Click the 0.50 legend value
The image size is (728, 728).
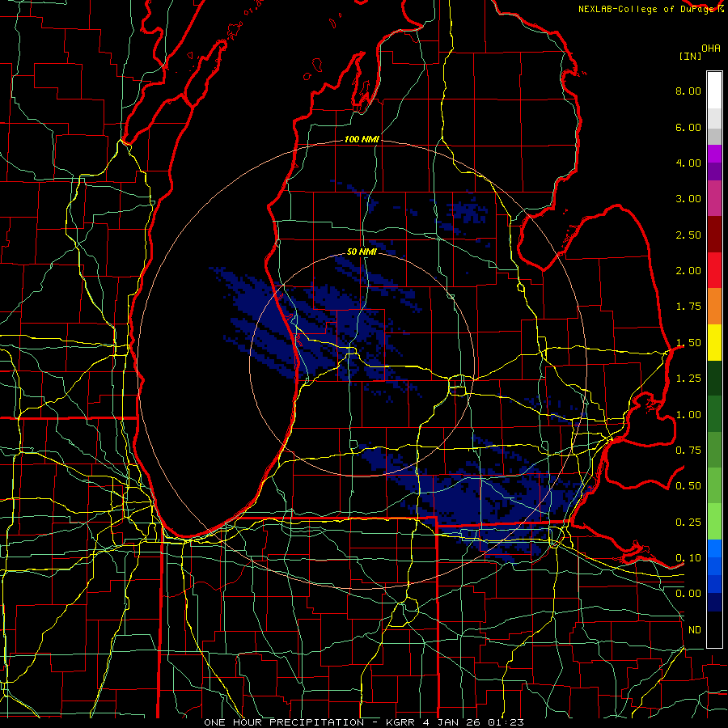688,486
